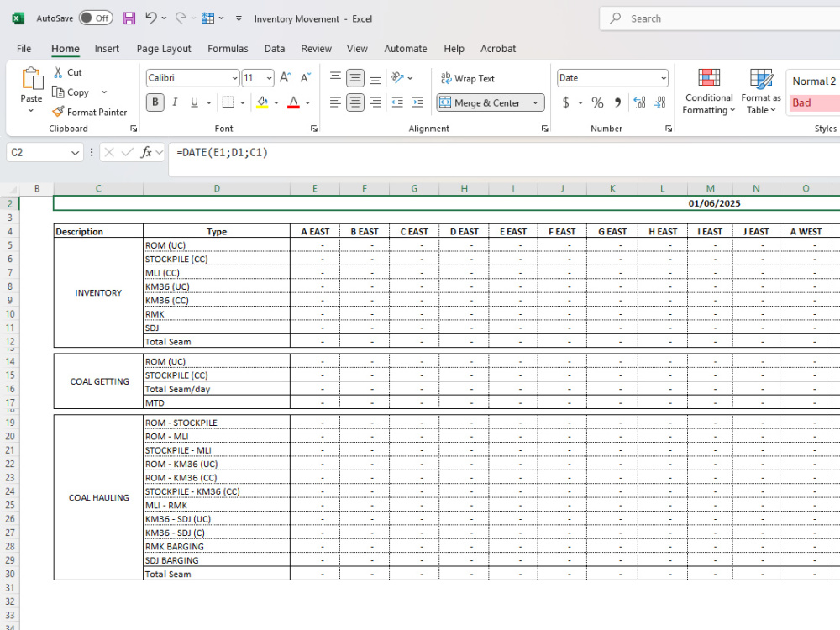Open the Acrobat tab
The image size is (840, 630).
[x=497, y=48]
